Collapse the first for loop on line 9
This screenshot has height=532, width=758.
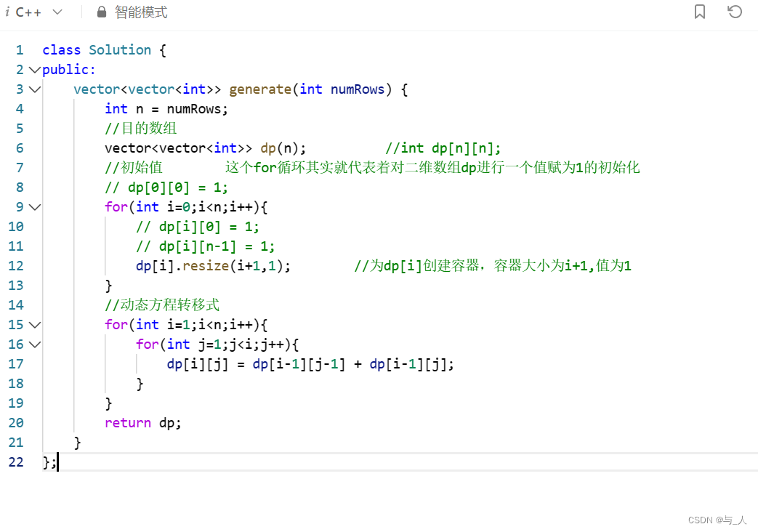pyautogui.click(x=34, y=206)
